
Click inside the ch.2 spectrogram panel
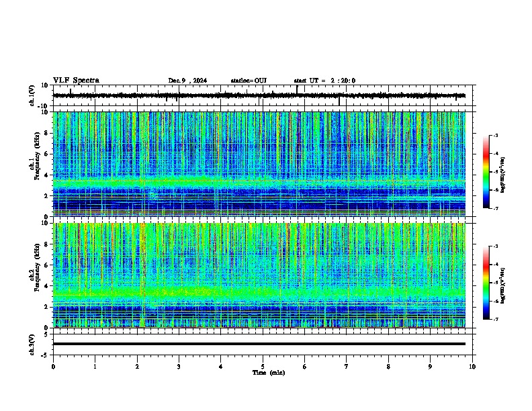pyautogui.click(x=259, y=275)
